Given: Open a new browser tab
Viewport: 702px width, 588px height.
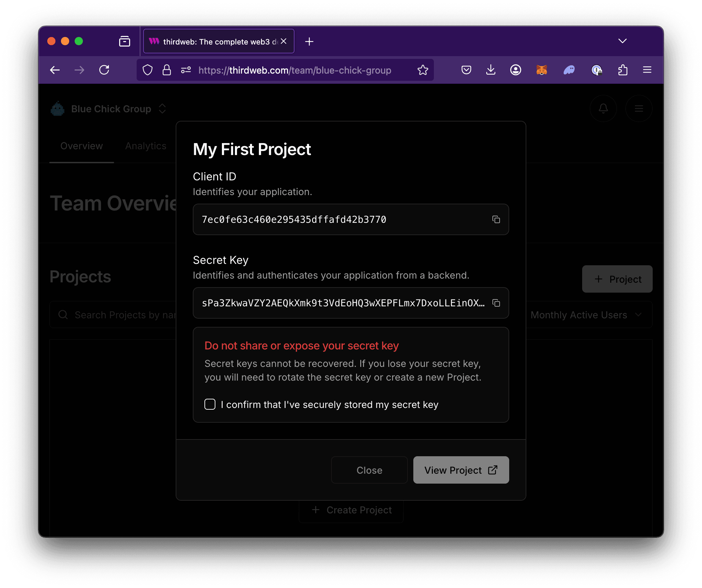Looking at the screenshot, I should coord(309,41).
